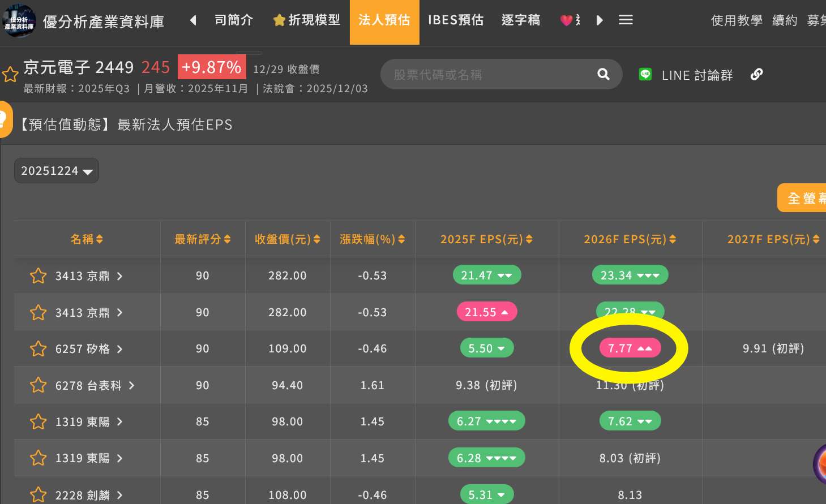Image resolution: width=826 pixels, height=504 pixels.
Task: Toggle favorite star for 6278 台表科
Action: pos(38,385)
